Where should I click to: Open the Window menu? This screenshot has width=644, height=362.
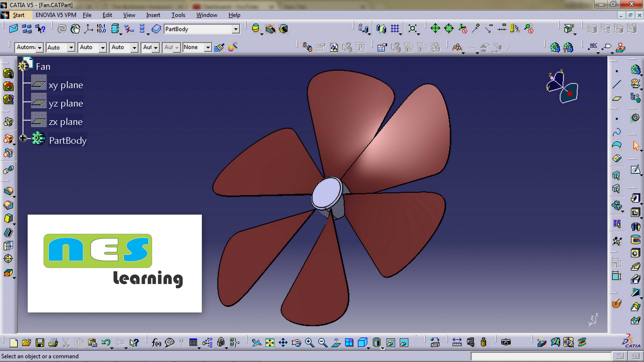point(207,15)
